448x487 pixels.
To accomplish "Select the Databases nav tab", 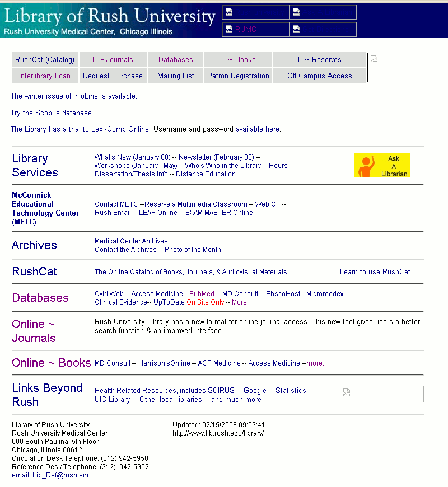I will (x=175, y=60).
